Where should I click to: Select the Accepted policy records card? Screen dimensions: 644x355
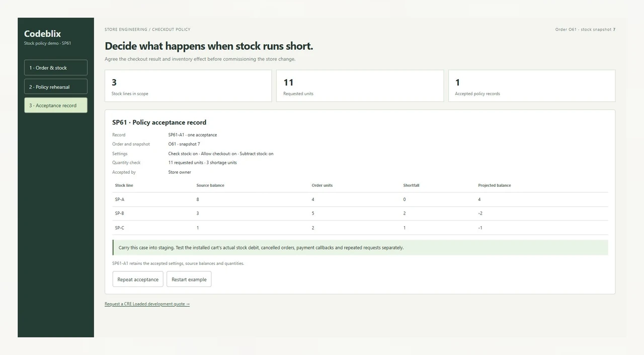[x=532, y=86]
